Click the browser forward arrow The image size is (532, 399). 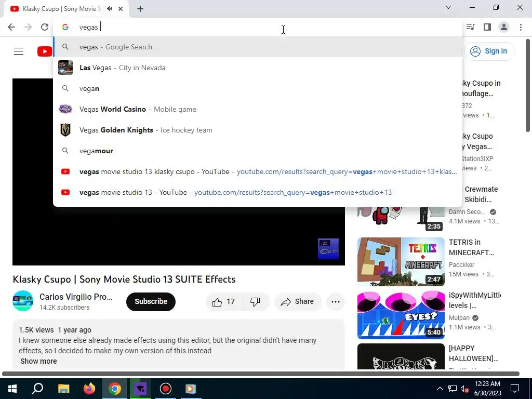pyautogui.click(x=28, y=27)
